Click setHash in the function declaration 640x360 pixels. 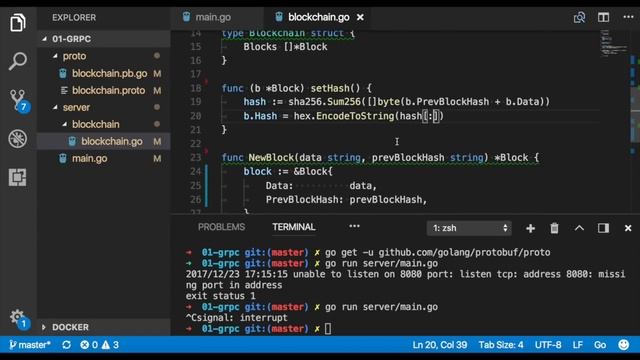(329, 88)
